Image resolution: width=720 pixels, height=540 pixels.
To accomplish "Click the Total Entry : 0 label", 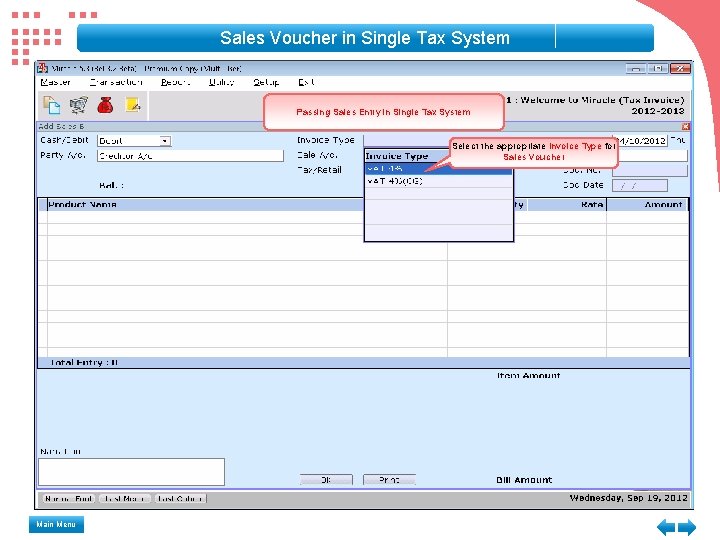I will tap(84, 362).
